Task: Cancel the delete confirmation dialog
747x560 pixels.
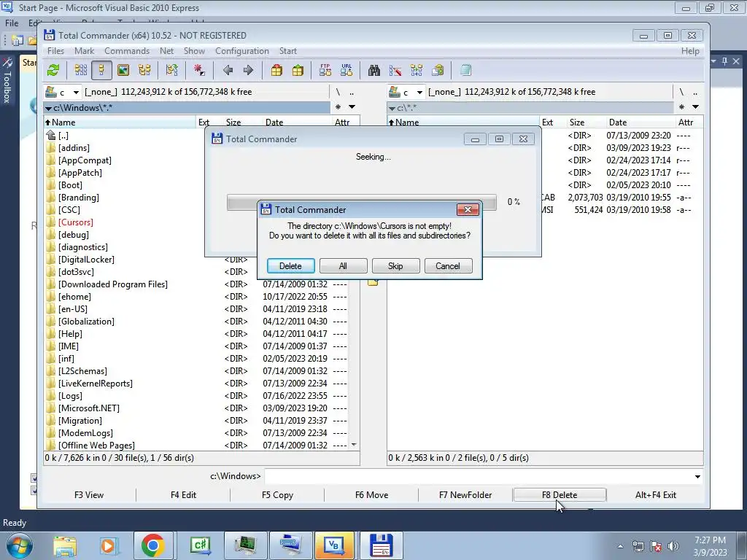Action: 448,265
